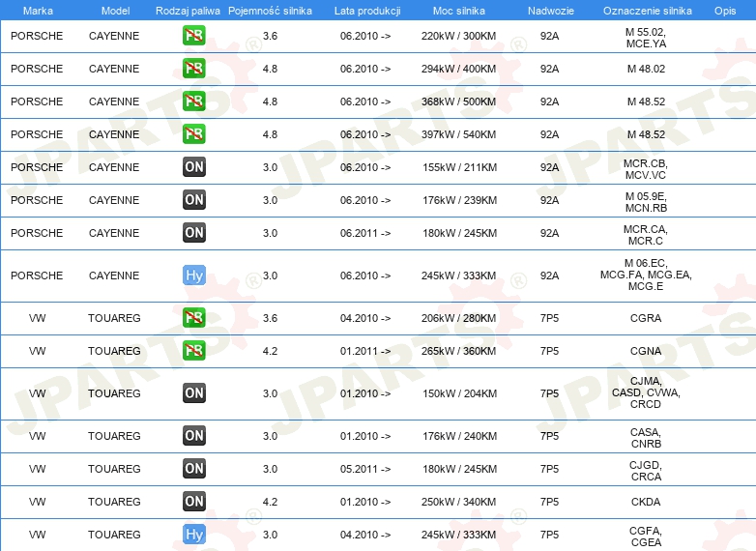Click the Lata produkcji column header

367,11
